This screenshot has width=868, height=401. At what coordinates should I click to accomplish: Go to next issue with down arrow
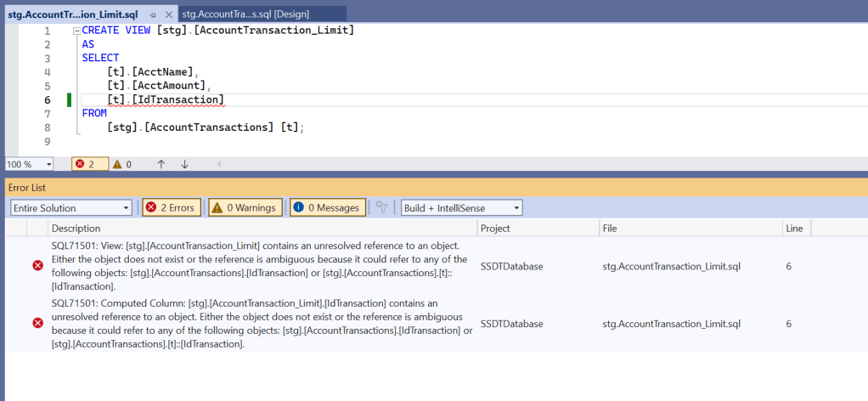tap(184, 164)
